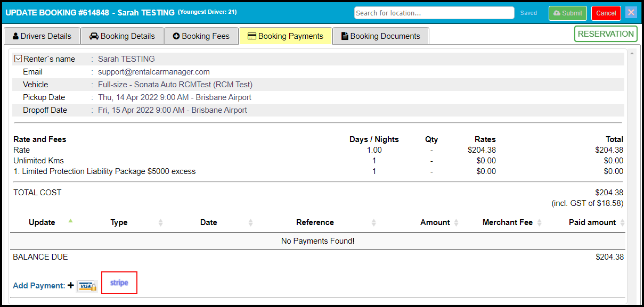Click the Rate and Fees heading
The width and height of the screenshot is (644, 307).
pos(40,139)
